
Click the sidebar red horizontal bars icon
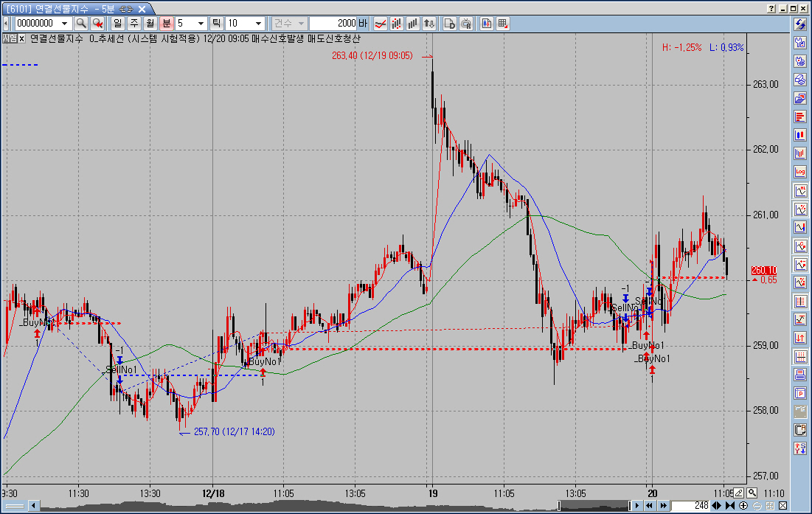[x=800, y=117]
